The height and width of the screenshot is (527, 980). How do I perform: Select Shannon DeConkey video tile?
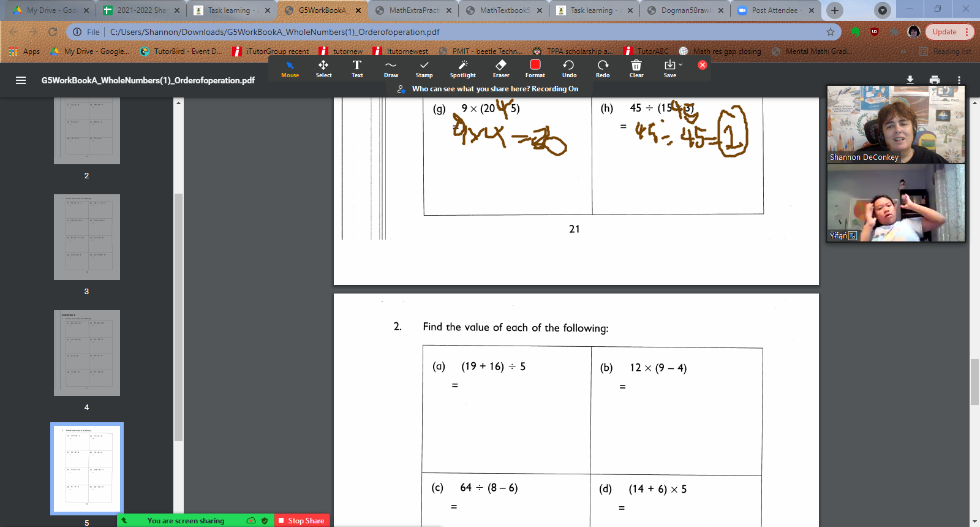tap(896, 124)
